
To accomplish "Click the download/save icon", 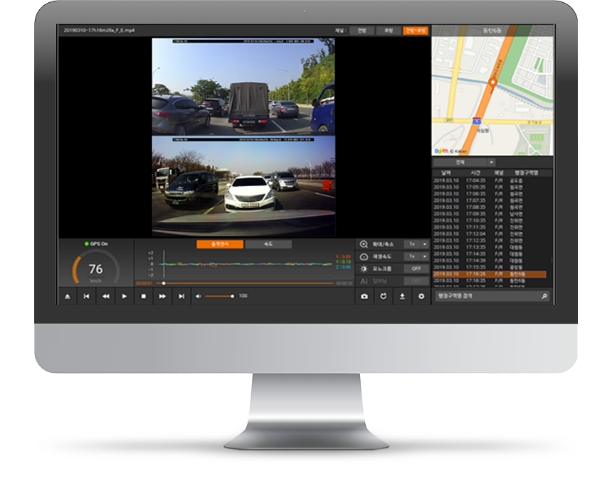I will [x=402, y=297].
